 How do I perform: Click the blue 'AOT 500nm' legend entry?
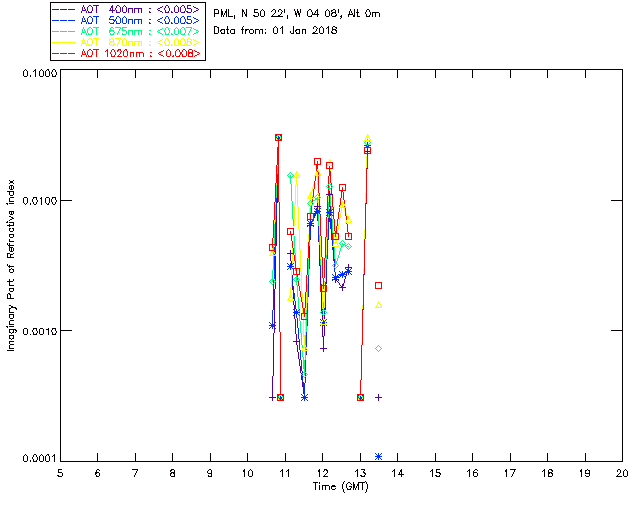(x=126, y=20)
